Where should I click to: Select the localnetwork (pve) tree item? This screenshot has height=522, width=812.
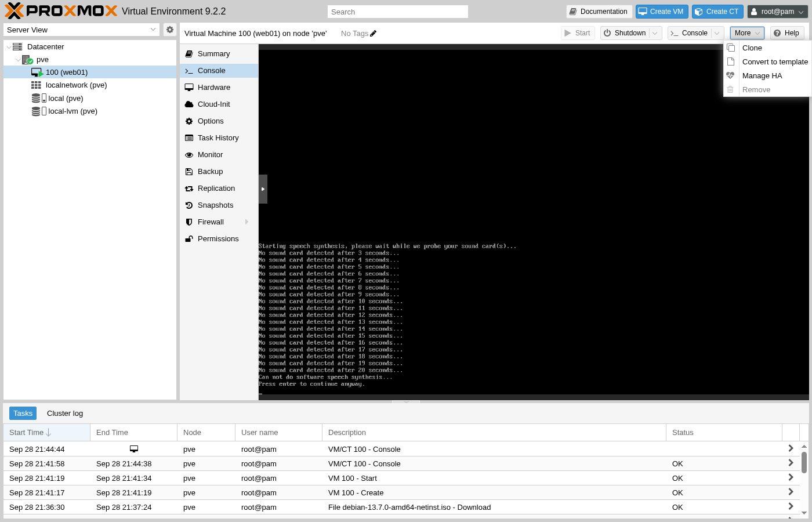[x=90, y=85]
